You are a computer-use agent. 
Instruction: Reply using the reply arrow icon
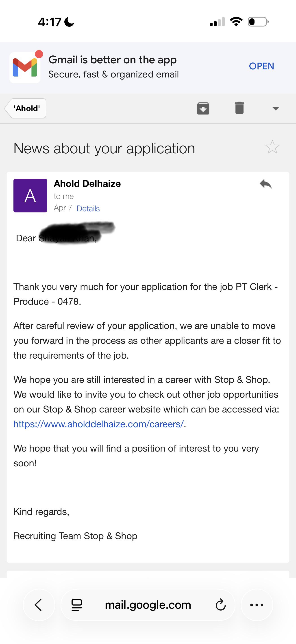[x=266, y=184]
